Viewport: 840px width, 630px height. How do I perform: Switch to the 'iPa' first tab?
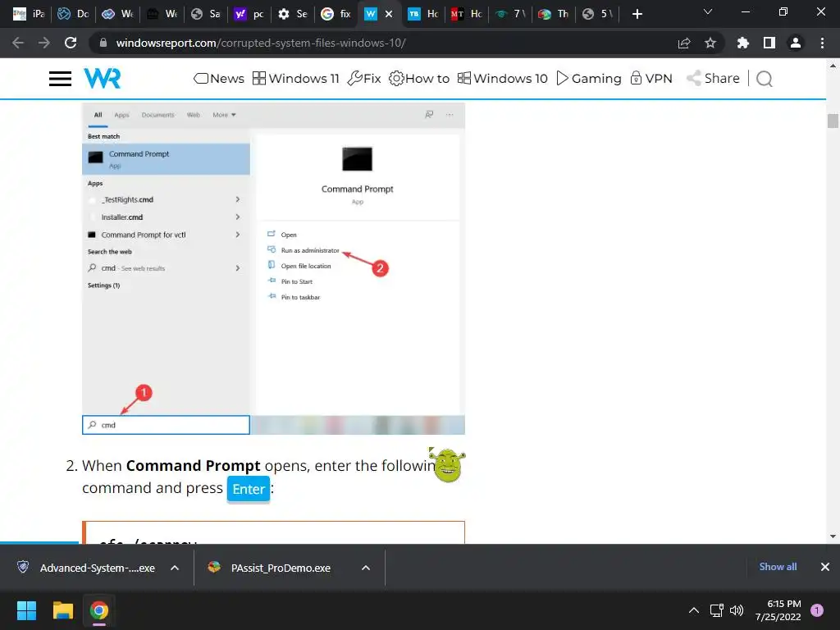[30, 14]
